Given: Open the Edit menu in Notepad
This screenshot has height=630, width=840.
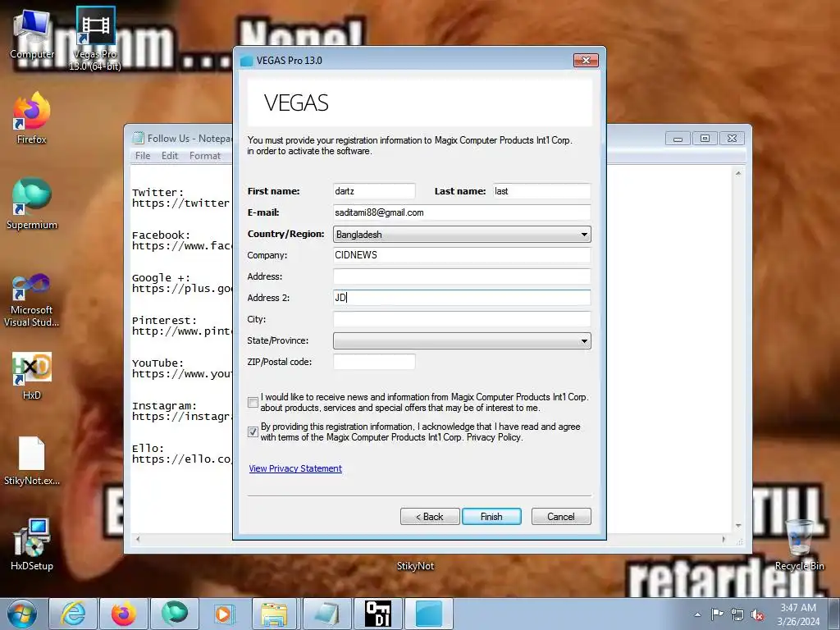Looking at the screenshot, I should point(169,156).
